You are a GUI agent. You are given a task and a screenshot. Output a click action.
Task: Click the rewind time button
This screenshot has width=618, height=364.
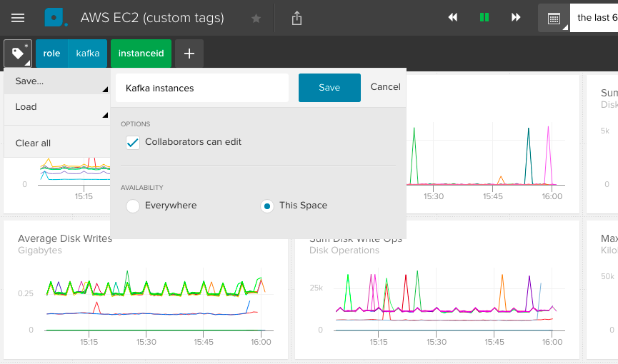coord(453,18)
